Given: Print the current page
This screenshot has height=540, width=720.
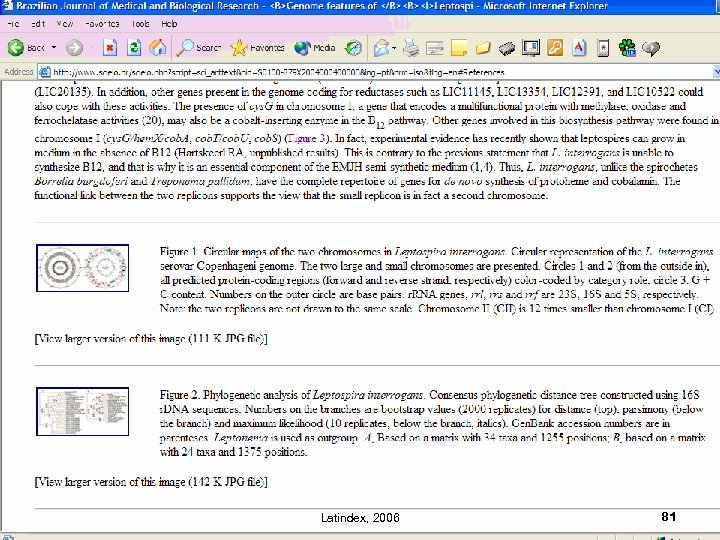Looking at the screenshot, I should 411,47.
